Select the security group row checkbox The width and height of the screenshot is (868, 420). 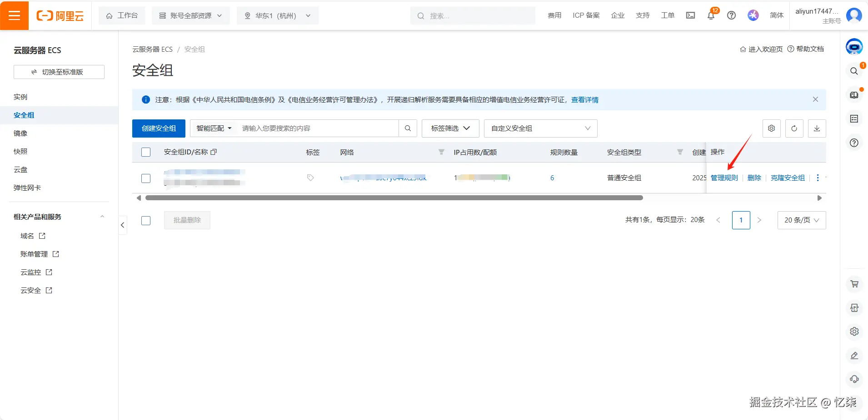[146, 178]
